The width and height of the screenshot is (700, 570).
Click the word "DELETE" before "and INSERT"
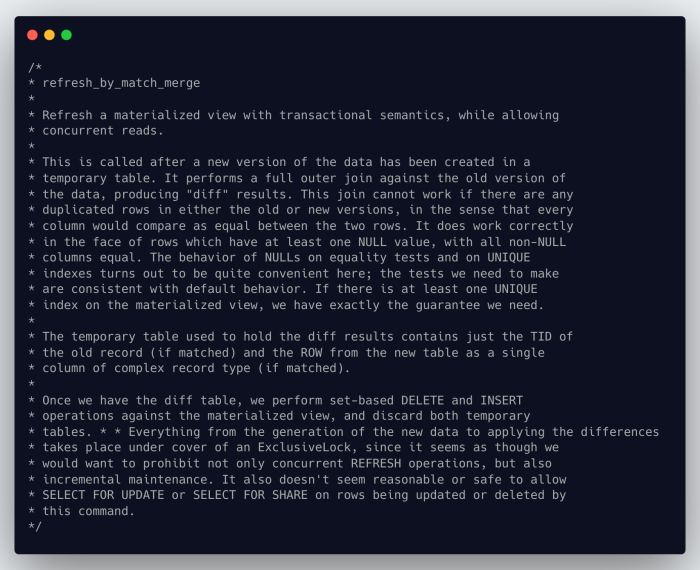pyautogui.click(x=425, y=400)
